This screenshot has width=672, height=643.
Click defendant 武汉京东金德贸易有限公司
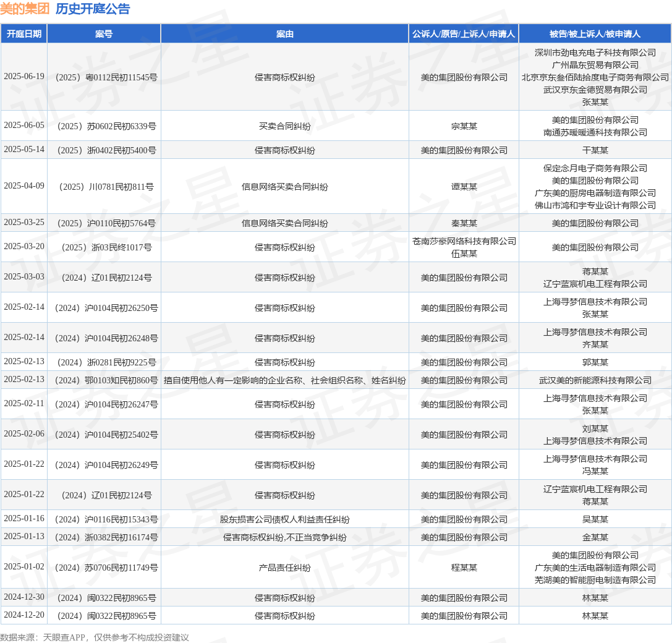point(595,90)
